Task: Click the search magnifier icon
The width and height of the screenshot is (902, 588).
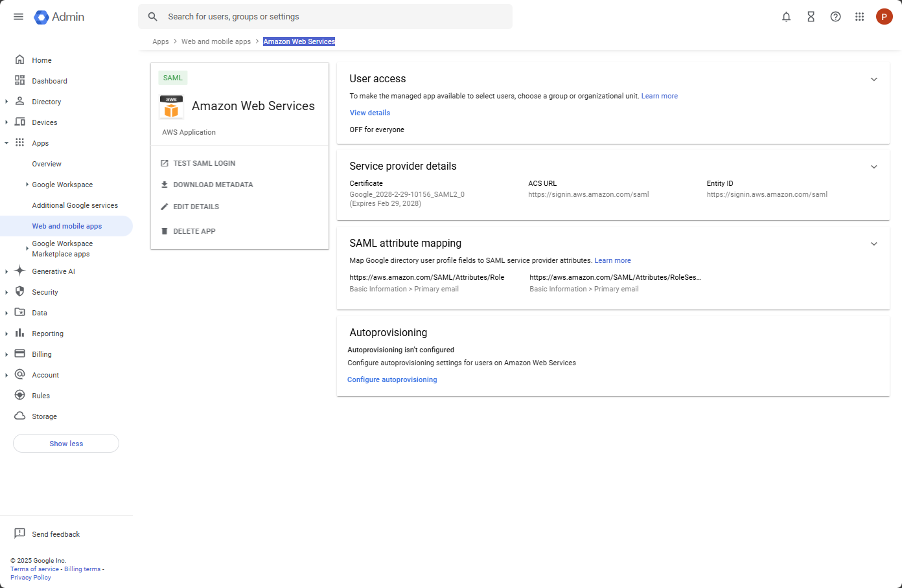Action: click(x=153, y=17)
